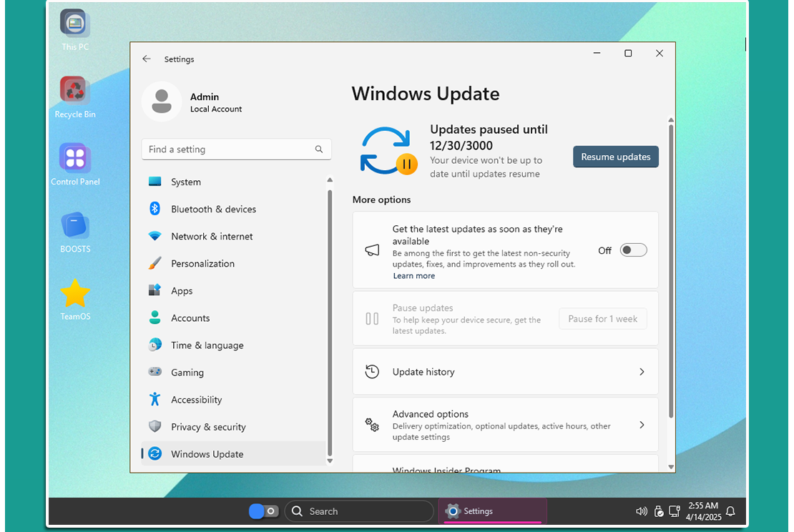Click the Resume updates button
794x532 pixels.
pos(615,157)
